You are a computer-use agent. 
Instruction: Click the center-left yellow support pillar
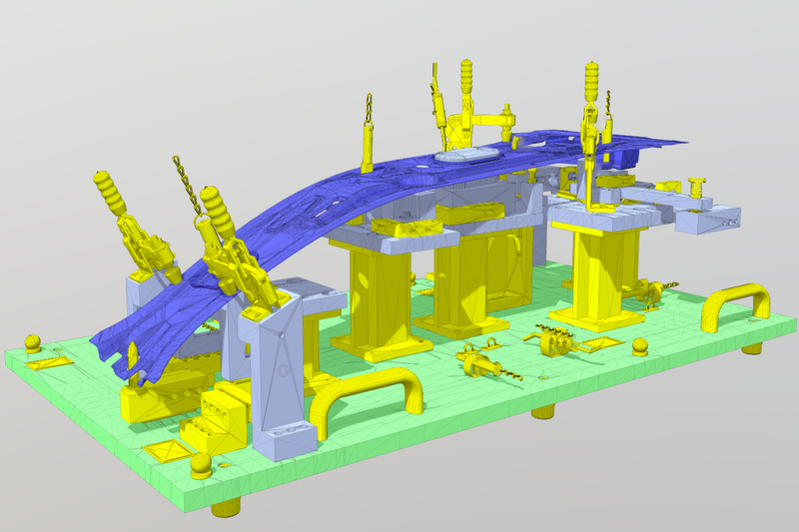[380, 299]
